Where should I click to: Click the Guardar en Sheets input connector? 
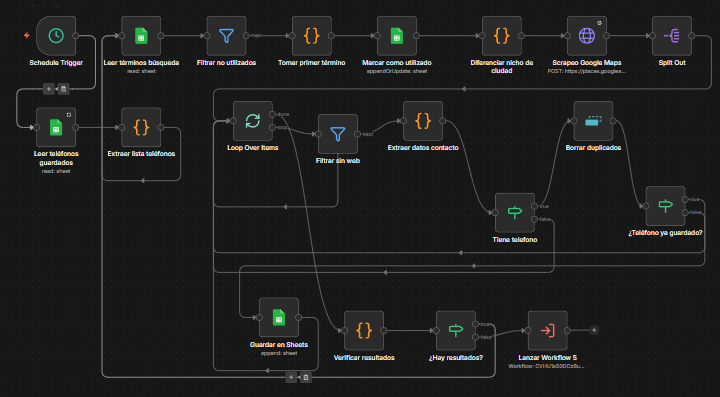point(259,318)
